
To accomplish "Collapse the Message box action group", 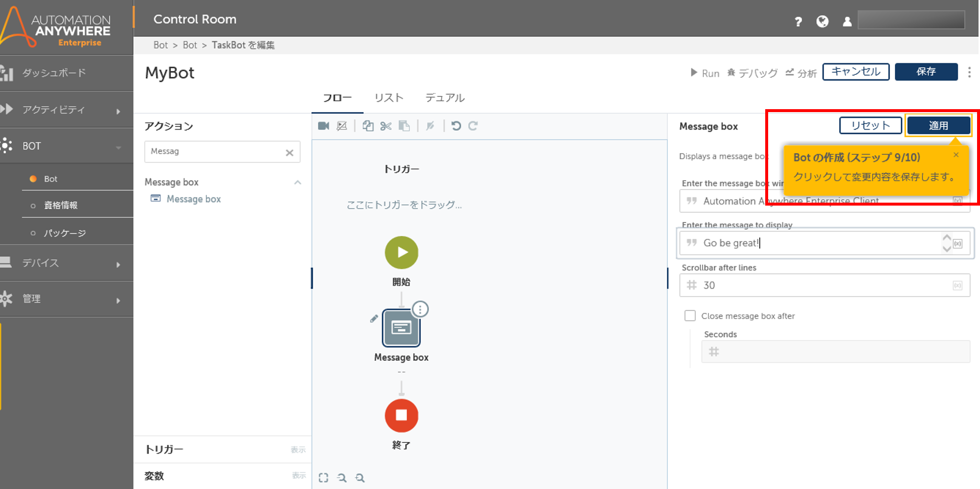I will (x=297, y=182).
